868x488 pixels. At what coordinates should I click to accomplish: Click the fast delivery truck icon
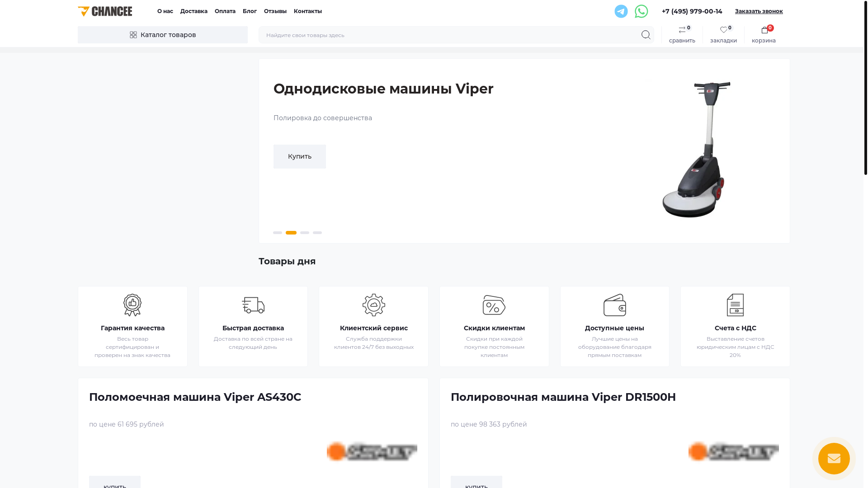pyautogui.click(x=253, y=305)
